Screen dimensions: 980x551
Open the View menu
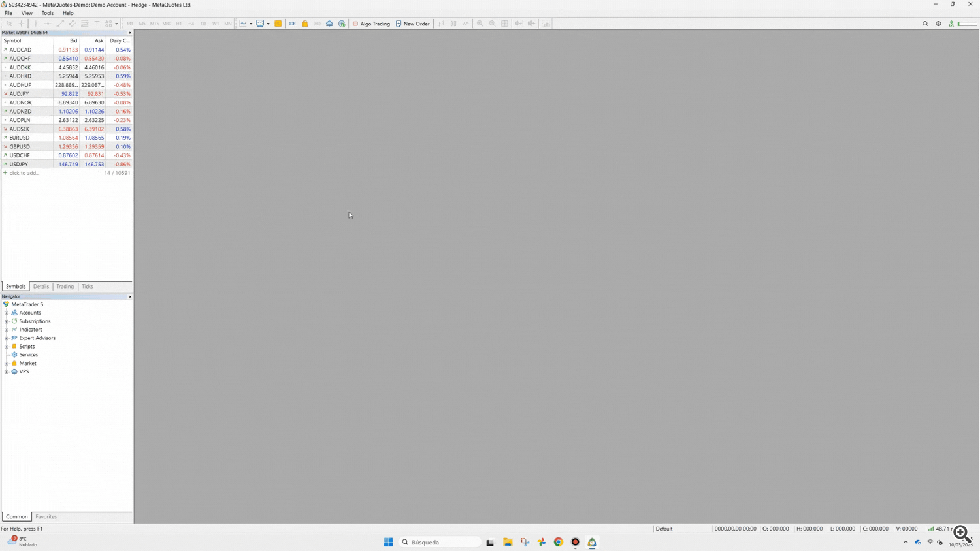click(27, 13)
